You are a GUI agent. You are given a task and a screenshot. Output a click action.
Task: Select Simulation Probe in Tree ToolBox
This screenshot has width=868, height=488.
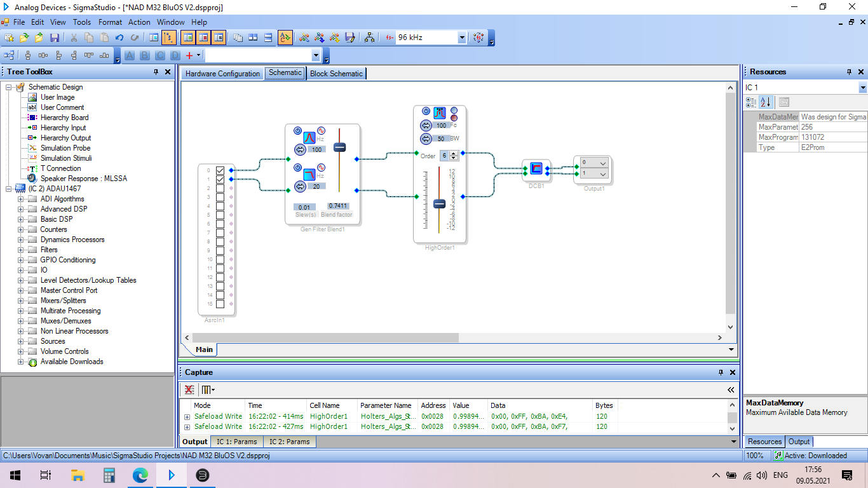pos(65,148)
